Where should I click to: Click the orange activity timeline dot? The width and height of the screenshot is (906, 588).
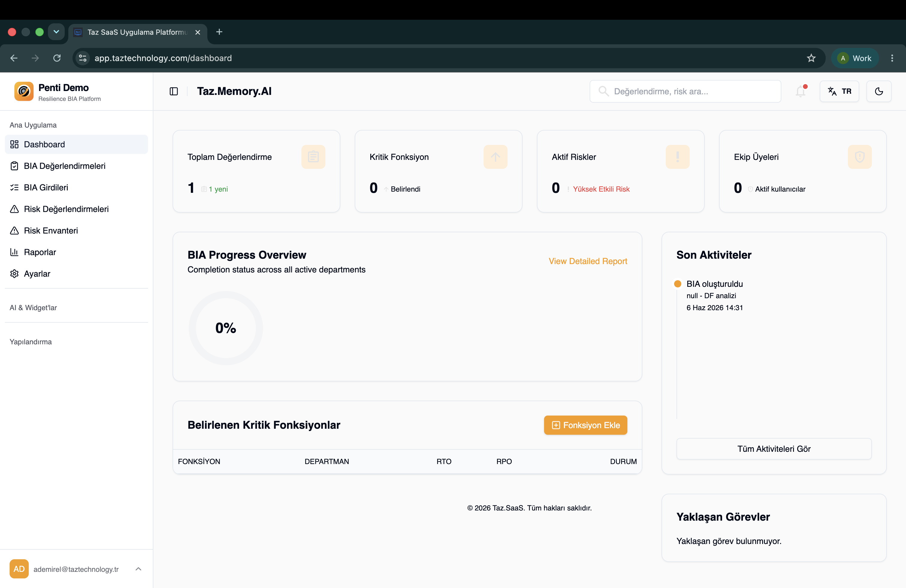coord(678,284)
